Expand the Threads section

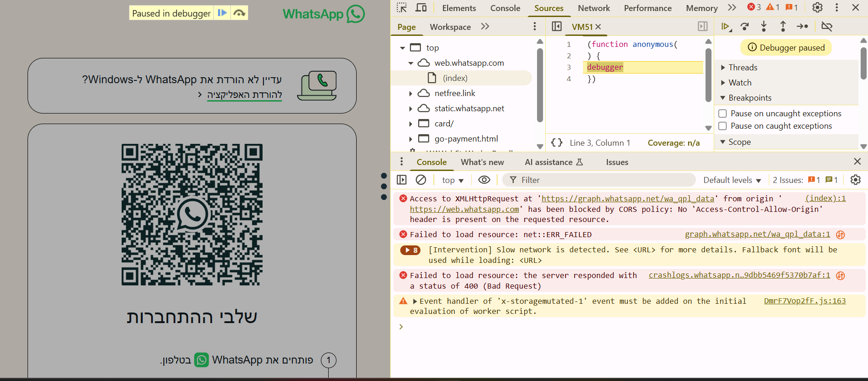[x=723, y=68]
